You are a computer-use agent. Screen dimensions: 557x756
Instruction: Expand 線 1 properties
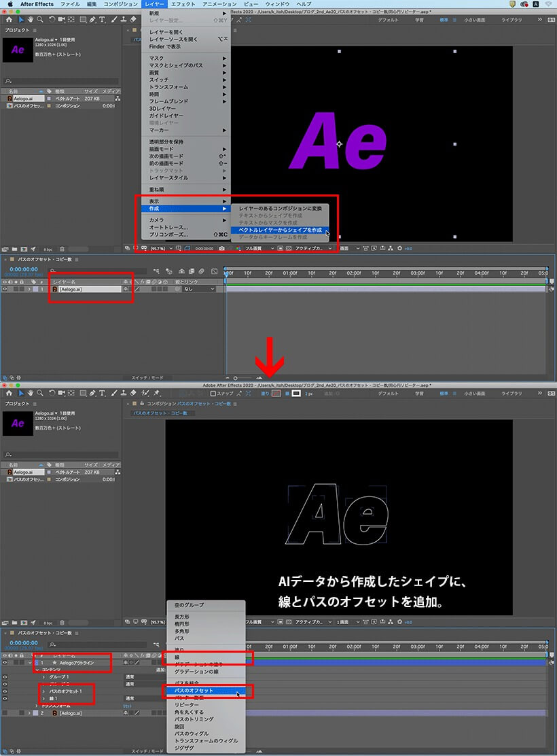44,698
